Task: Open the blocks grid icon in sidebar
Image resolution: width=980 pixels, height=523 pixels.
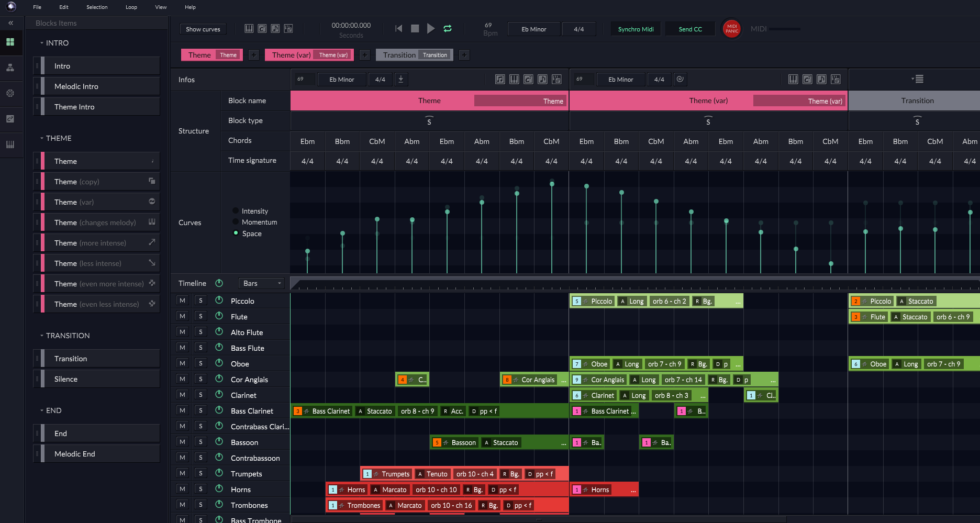Action: 10,42
